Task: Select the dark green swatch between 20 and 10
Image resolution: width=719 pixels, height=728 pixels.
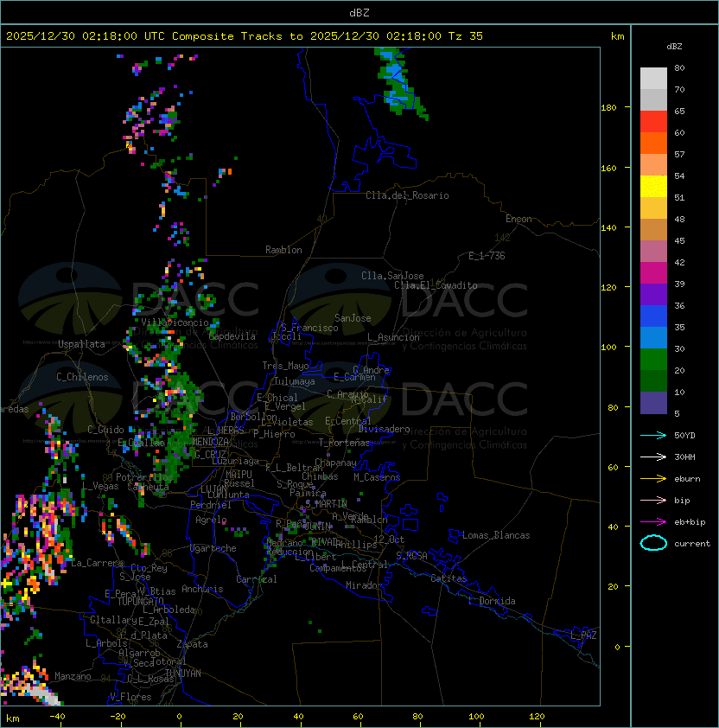Action: [653, 380]
